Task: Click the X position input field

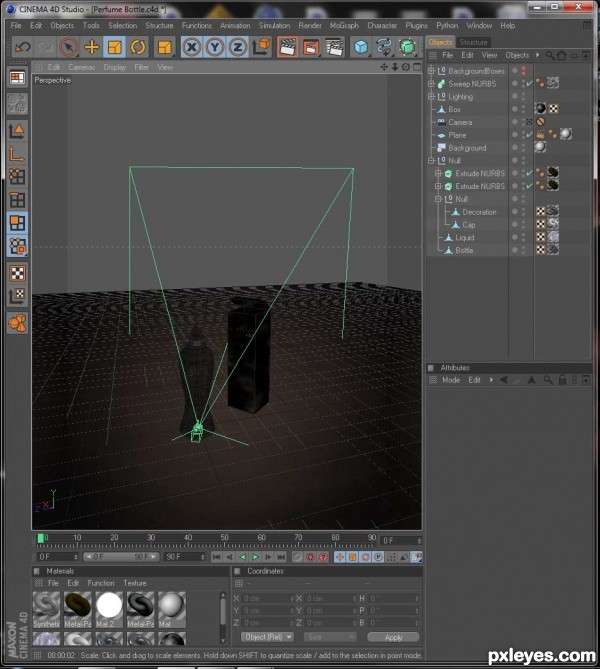Action: 268,598
